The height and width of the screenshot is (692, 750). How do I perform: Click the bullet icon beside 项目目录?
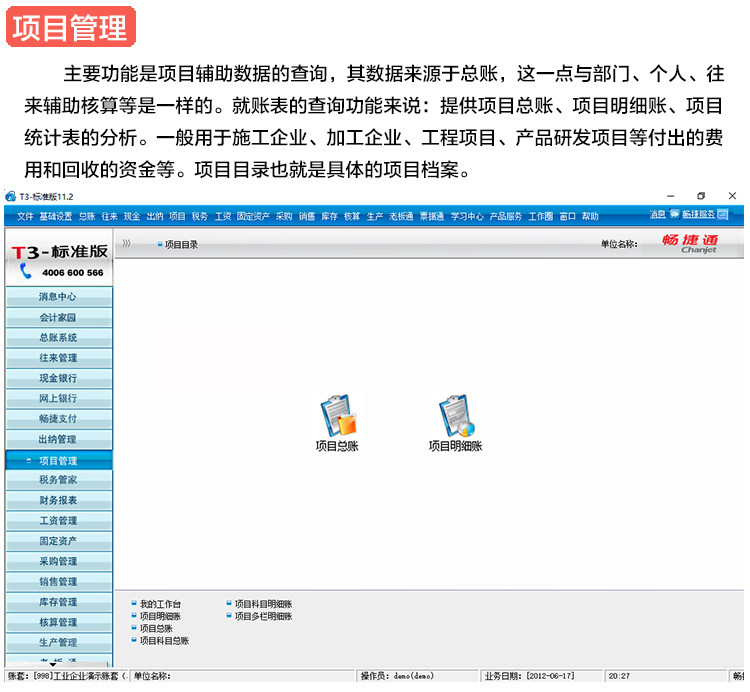coord(159,244)
